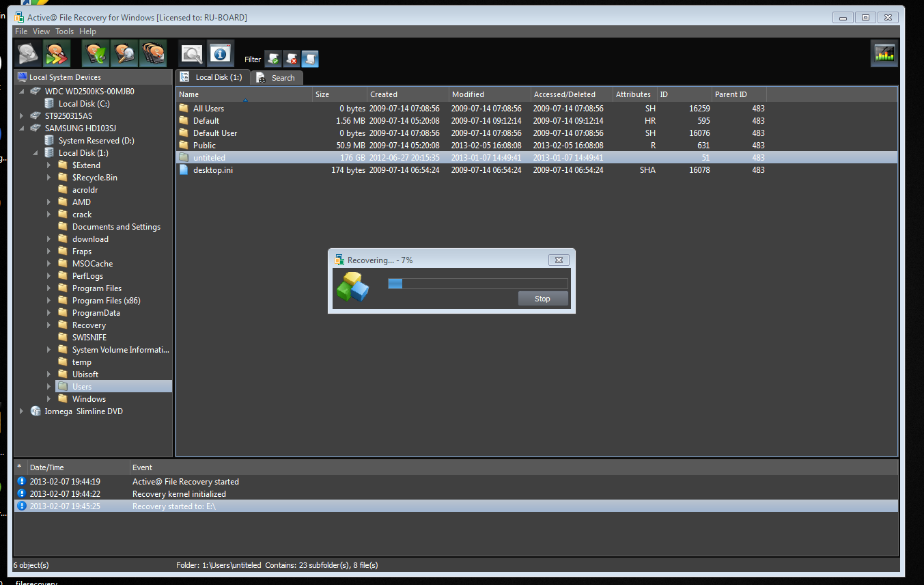Click the stacked disks image toolbar icon
This screenshot has height=585, width=924.
tap(153, 53)
